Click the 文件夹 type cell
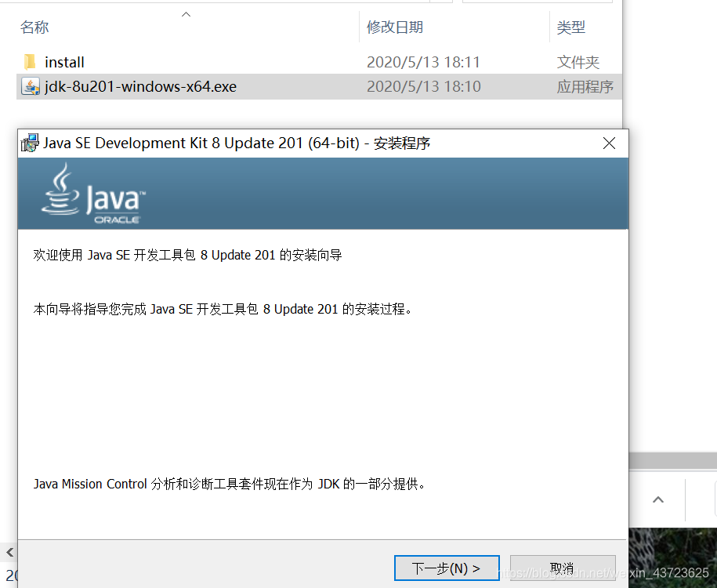This screenshot has width=717, height=588. pyautogui.click(x=578, y=62)
